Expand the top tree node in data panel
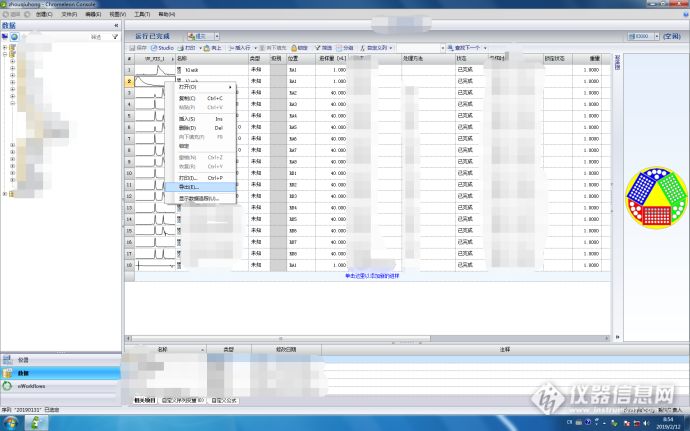Viewport: 690px width, 431px height. click(5, 48)
